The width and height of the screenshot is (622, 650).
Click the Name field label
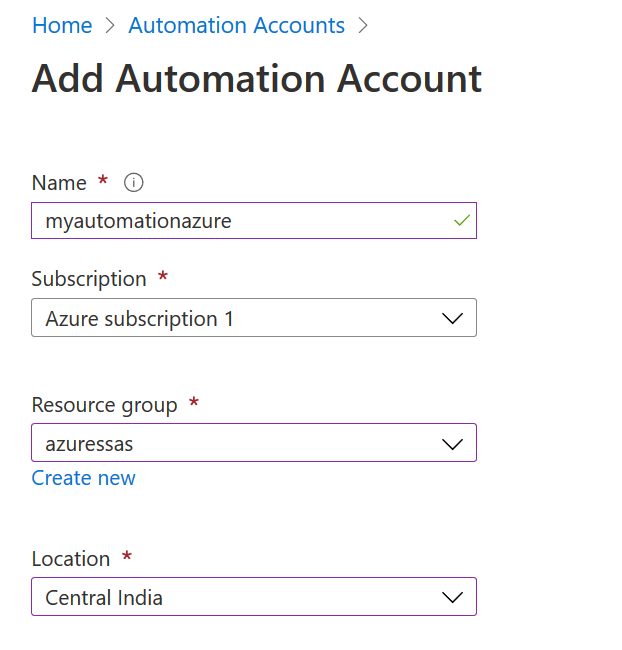click(x=59, y=183)
